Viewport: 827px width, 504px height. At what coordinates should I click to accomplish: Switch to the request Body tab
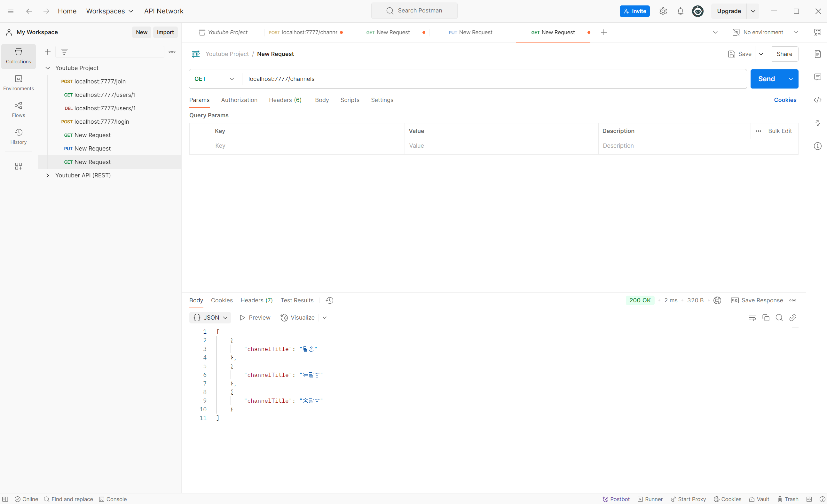coord(322,100)
